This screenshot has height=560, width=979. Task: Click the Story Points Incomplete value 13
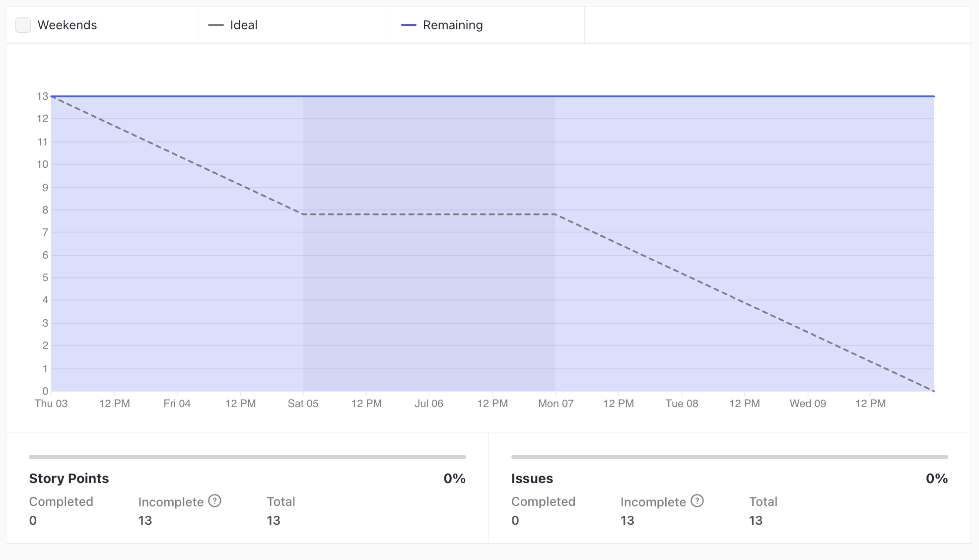tap(145, 520)
